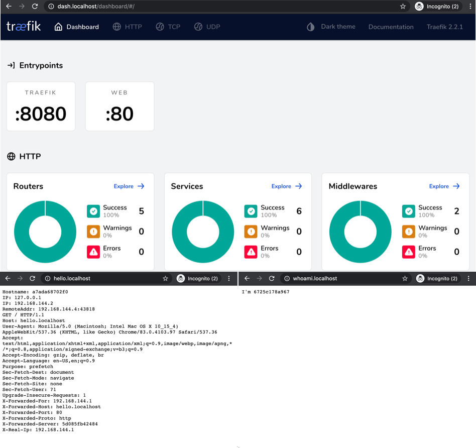This screenshot has width=476, height=448.
Task: Go back in hello.localhost window
Action: (8, 279)
